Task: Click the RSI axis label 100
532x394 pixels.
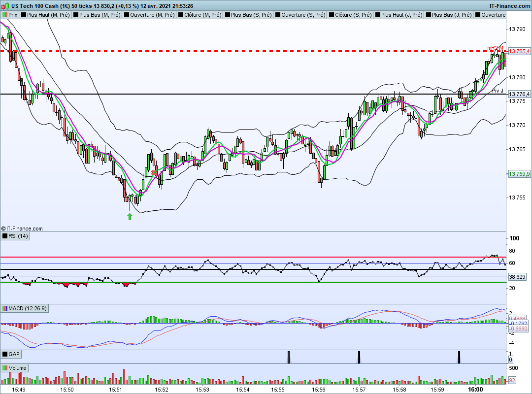Action: pos(514,238)
